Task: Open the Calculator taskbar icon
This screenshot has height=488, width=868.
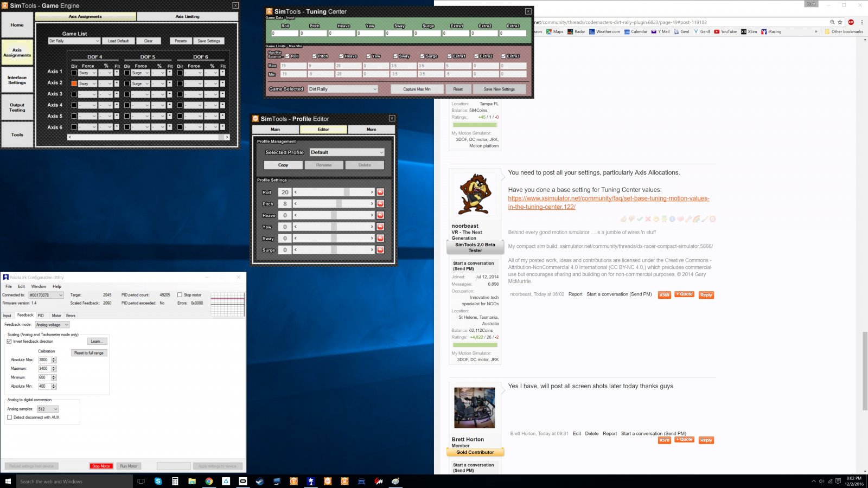Action: [175, 481]
